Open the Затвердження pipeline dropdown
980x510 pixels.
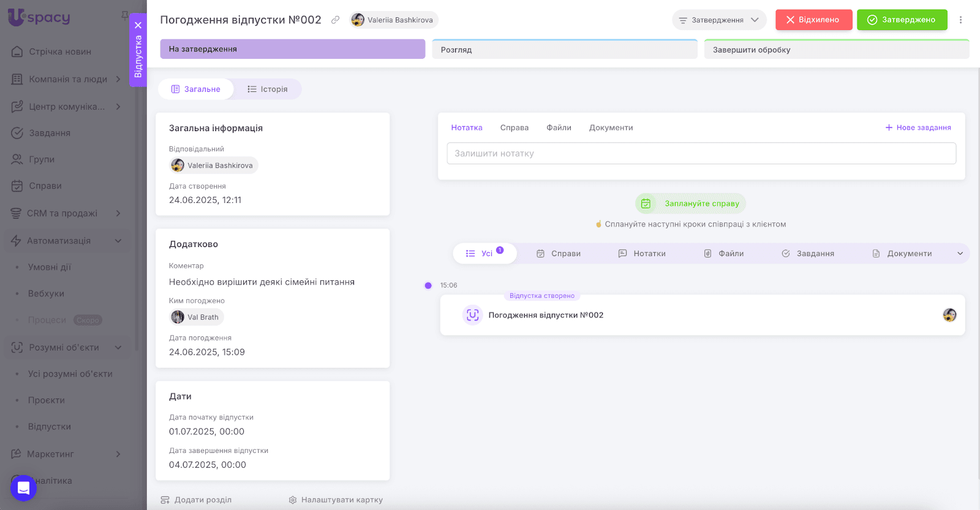[719, 20]
